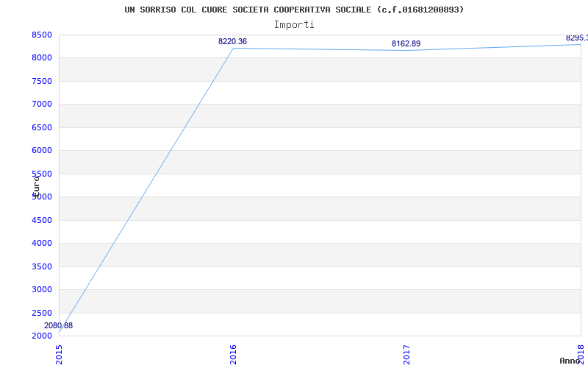
Task: Click the partially cut-off 8295 data label
Action: point(576,38)
